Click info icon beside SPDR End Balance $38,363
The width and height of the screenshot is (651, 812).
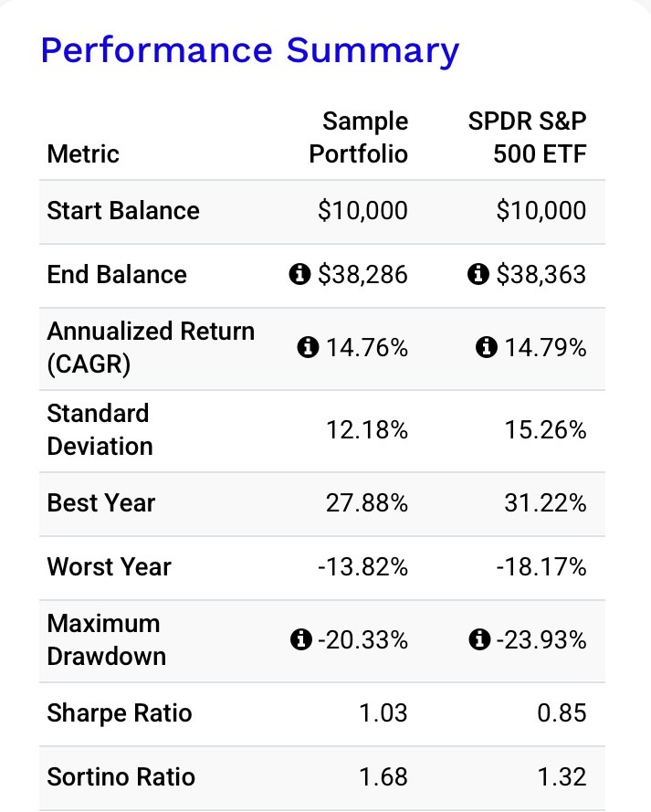click(x=478, y=275)
